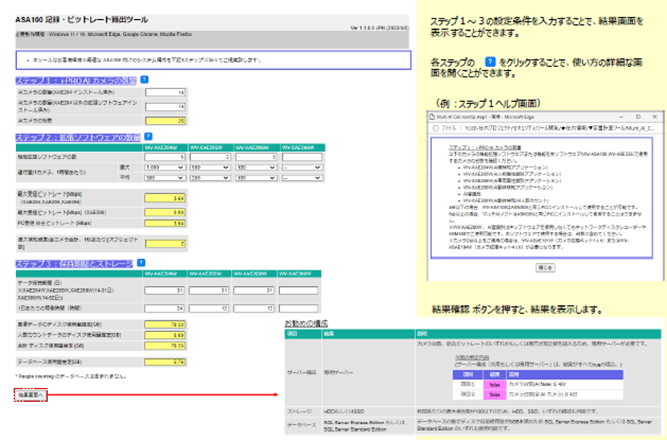Viewport: 667px width, 440px height.
Task: Click the Step 2 heading about extension software
Action: tap(78, 137)
